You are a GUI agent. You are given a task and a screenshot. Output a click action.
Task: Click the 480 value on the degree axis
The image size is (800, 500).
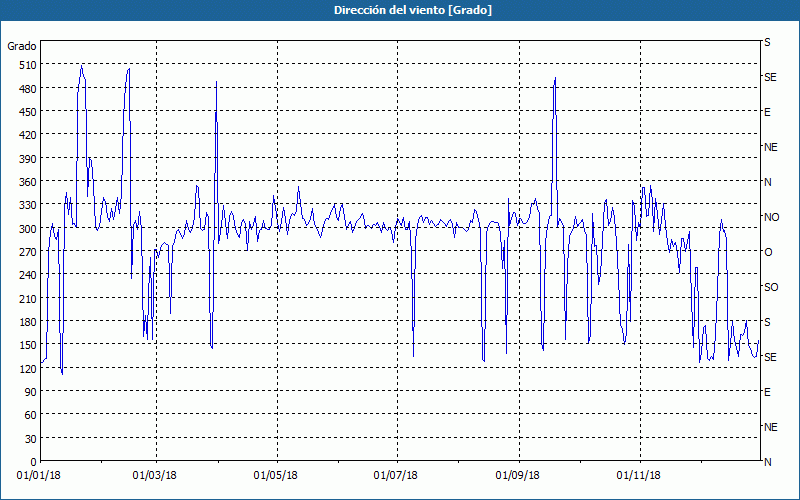click(29, 89)
